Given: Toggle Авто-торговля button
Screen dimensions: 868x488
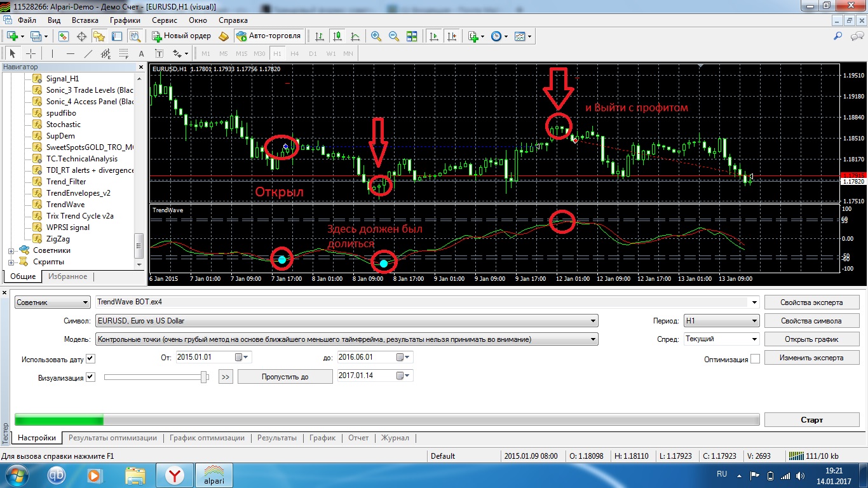Looking at the screenshot, I should 269,36.
